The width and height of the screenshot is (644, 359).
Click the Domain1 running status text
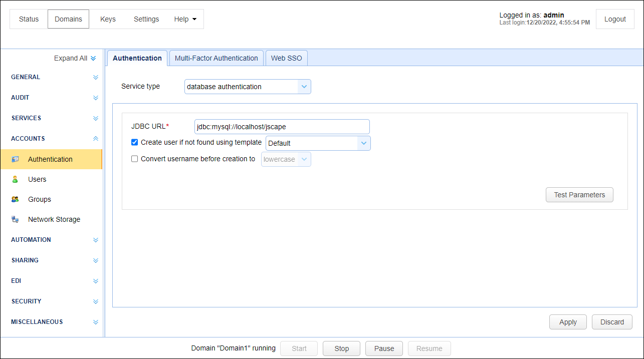pyautogui.click(x=234, y=348)
